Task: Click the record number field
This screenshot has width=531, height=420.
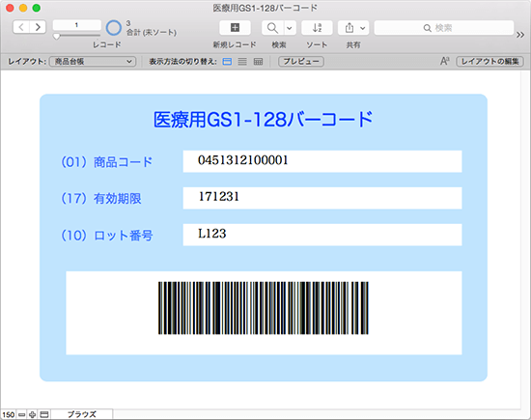Action: pos(77,25)
